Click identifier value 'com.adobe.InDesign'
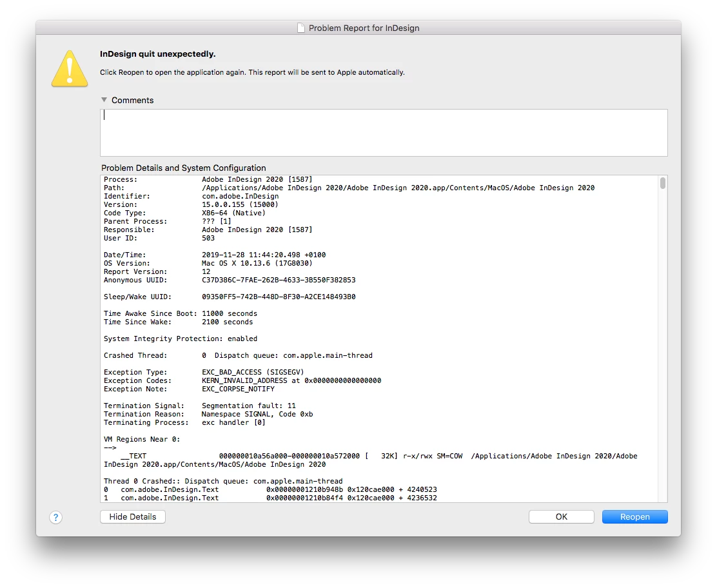The image size is (717, 588). 240,196
